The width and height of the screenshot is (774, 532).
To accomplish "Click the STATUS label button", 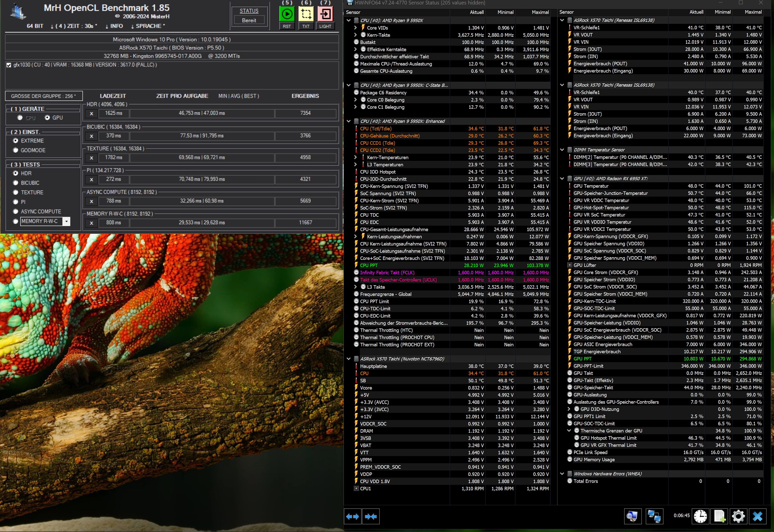I will click(249, 11).
